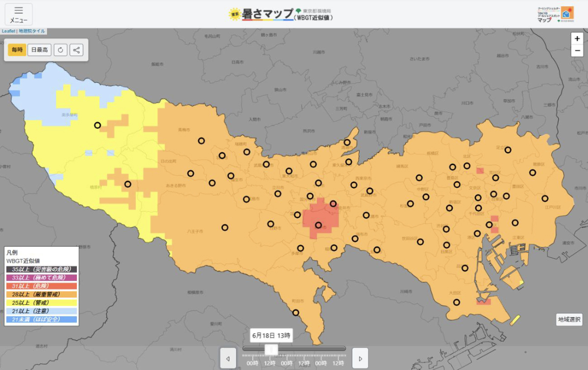Zoom in with the plus button
This screenshot has height=370, width=588.
577,39
